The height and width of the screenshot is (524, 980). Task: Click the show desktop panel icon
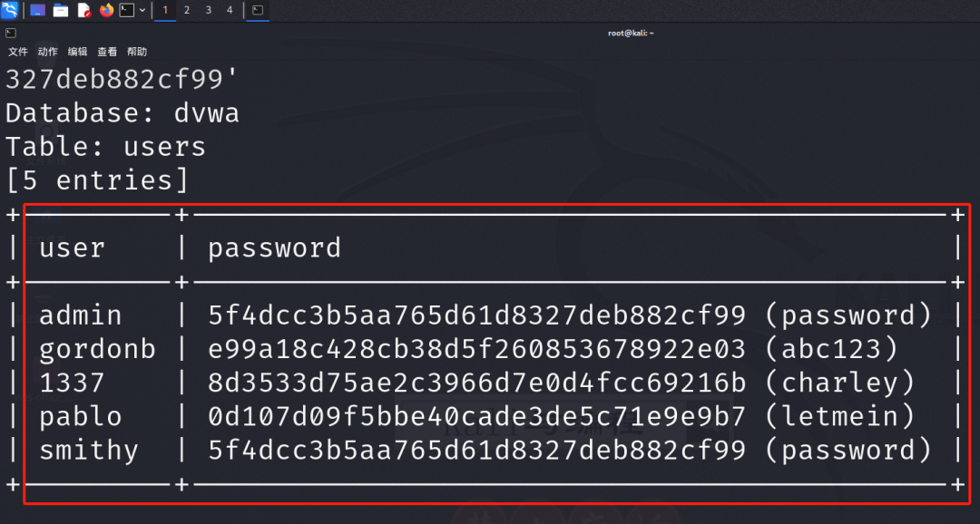38,10
